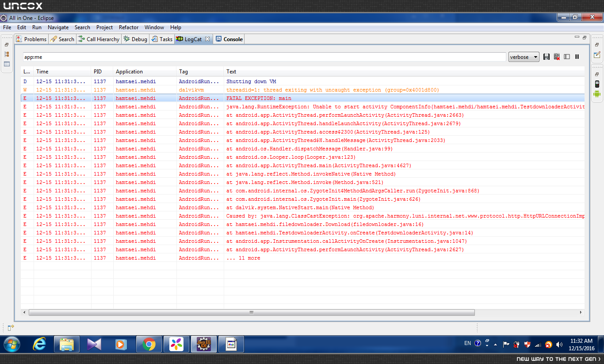Select the Looper.loop stack trace line

(x=302, y=157)
